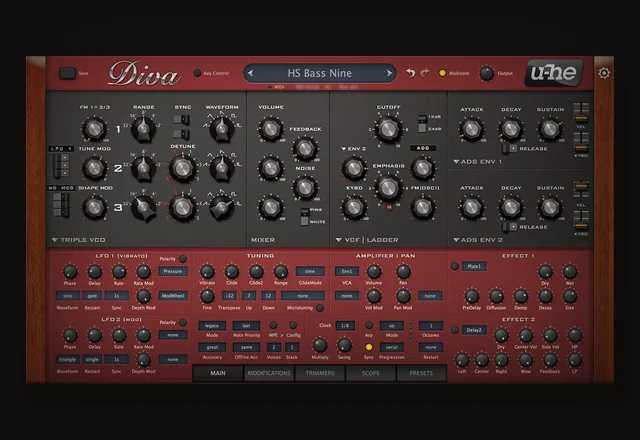Viewport: 640px width, 440px height.
Task: Toggle the Key Control LED
Action: 197,73
